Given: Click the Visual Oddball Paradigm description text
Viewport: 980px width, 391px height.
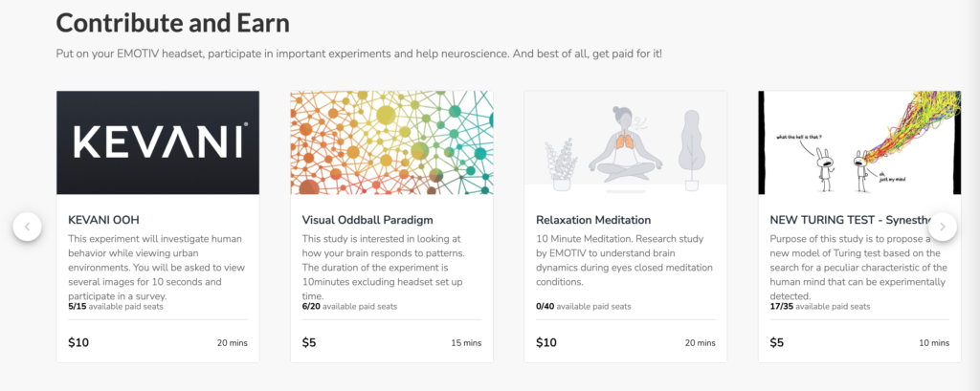Looking at the screenshot, I should click(x=384, y=268).
